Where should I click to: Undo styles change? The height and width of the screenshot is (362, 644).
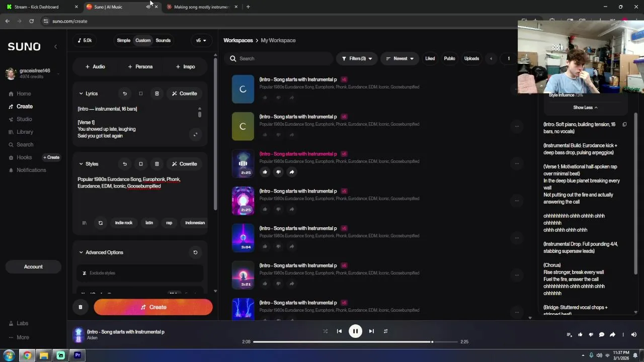(x=125, y=164)
